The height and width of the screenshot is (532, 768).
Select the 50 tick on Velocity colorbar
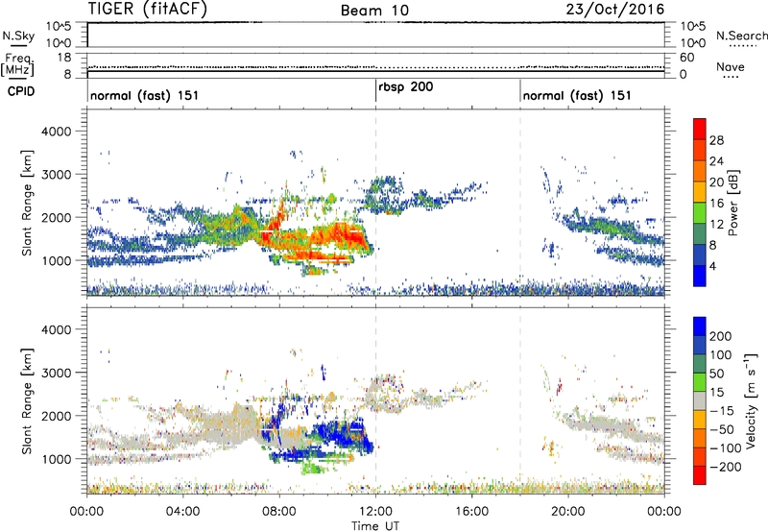click(x=716, y=374)
